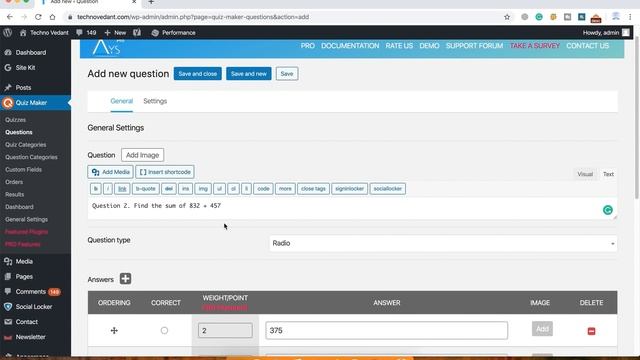Click the link quicktag button

pyautogui.click(x=122, y=189)
